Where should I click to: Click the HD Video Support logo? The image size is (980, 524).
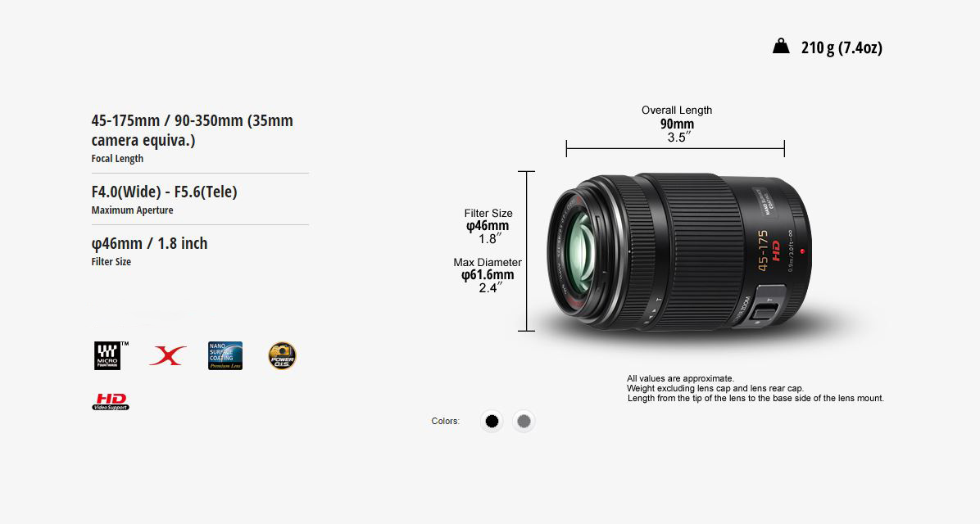(x=111, y=401)
